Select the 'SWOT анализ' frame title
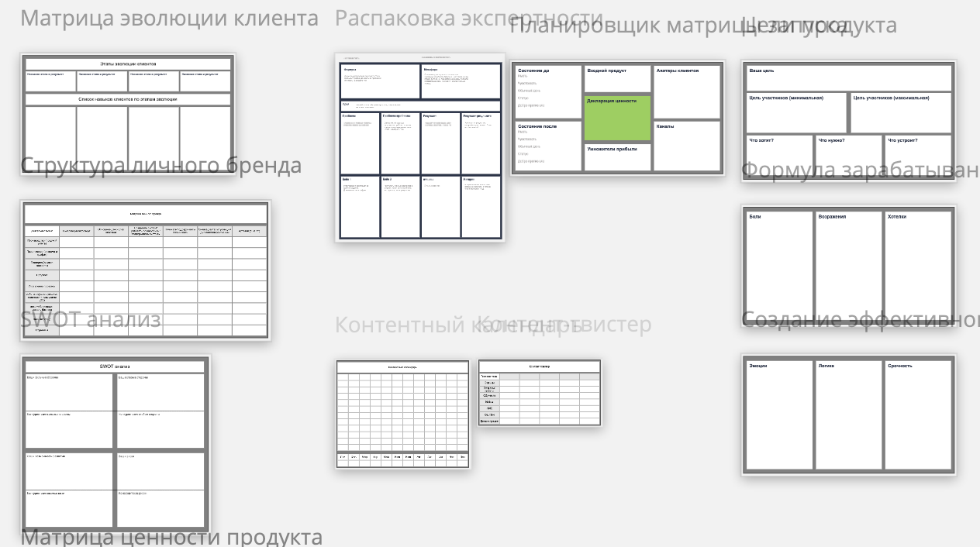The width and height of the screenshot is (980, 547). tap(91, 319)
